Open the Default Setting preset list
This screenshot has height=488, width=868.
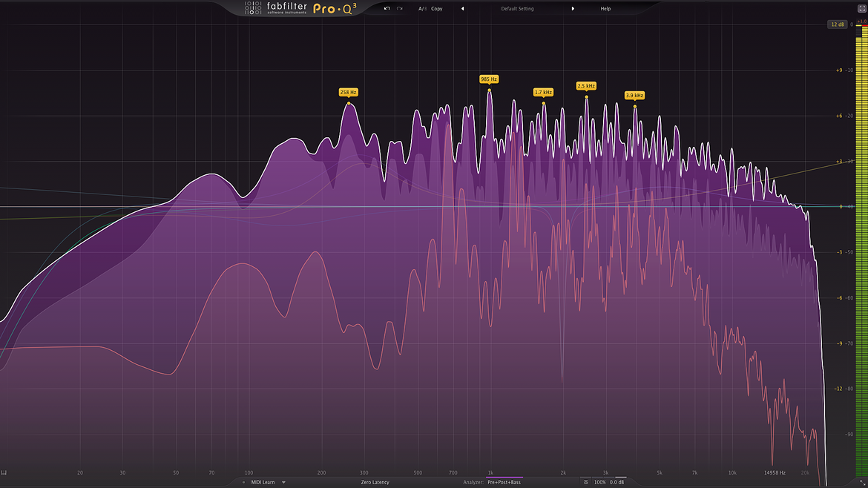coord(517,9)
